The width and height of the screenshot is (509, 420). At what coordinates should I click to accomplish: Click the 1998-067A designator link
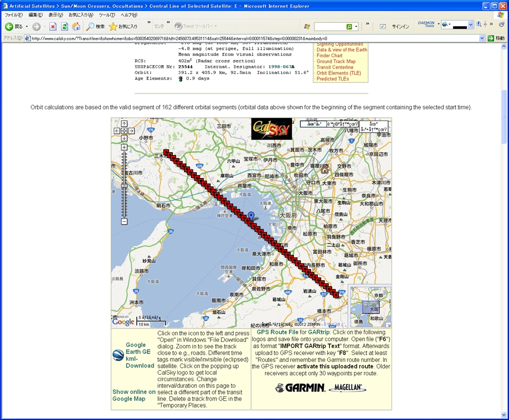click(x=281, y=67)
